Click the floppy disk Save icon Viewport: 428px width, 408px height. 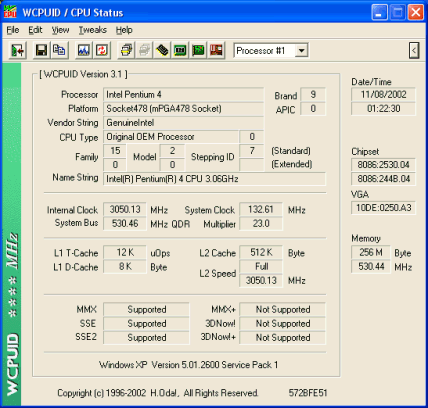[41, 51]
